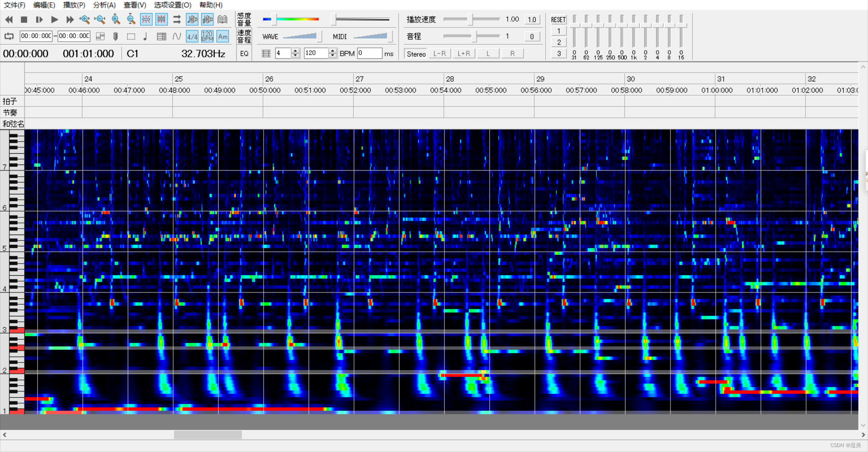Screen dimensions: 868x452
Task: Select the Stereo channel mode
Action: 416,54
